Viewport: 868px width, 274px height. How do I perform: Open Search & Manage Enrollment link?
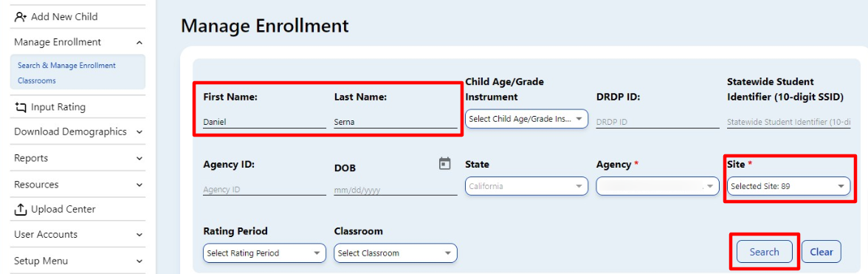(67, 65)
